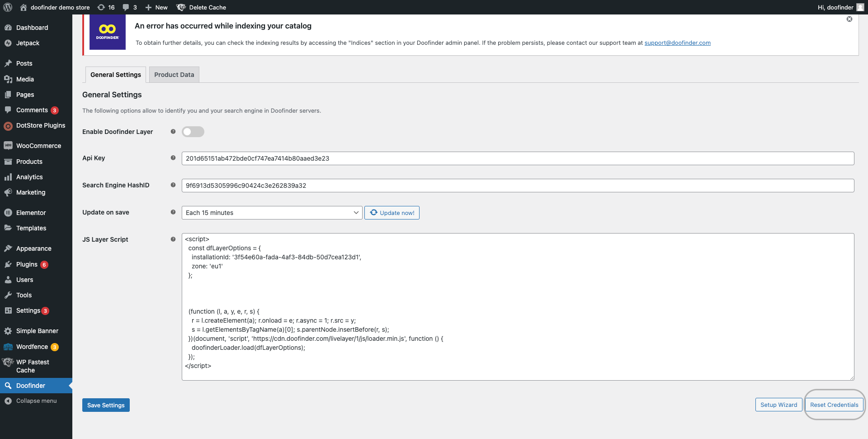The image size is (868, 439).
Task: Open the Plugins menu item
Action: [x=36, y=264]
